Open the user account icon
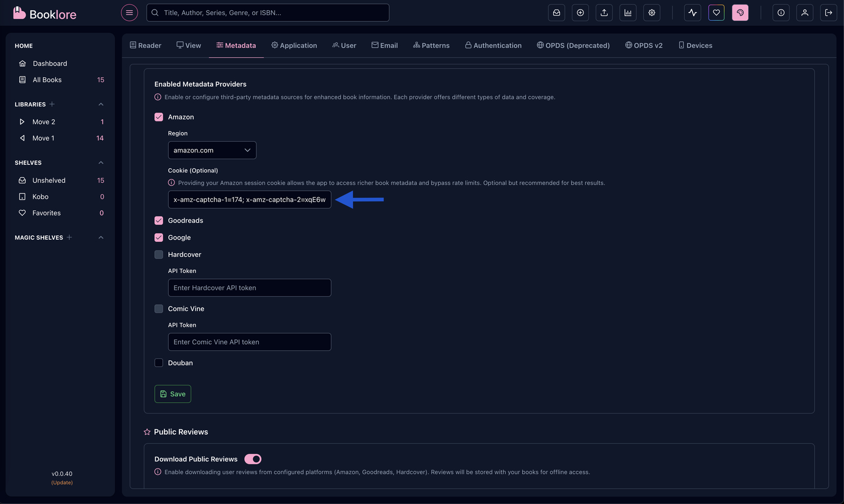The width and height of the screenshot is (844, 504). (805, 12)
